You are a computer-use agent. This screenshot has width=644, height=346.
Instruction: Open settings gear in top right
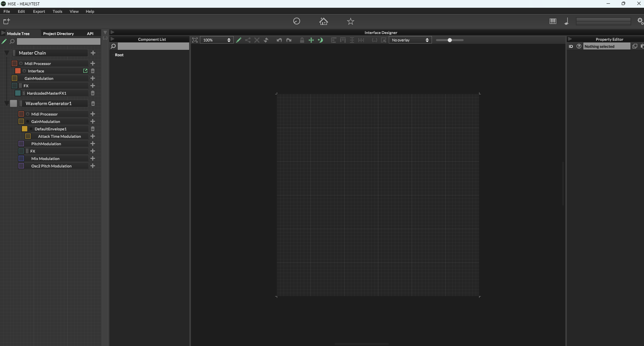[640, 21]
